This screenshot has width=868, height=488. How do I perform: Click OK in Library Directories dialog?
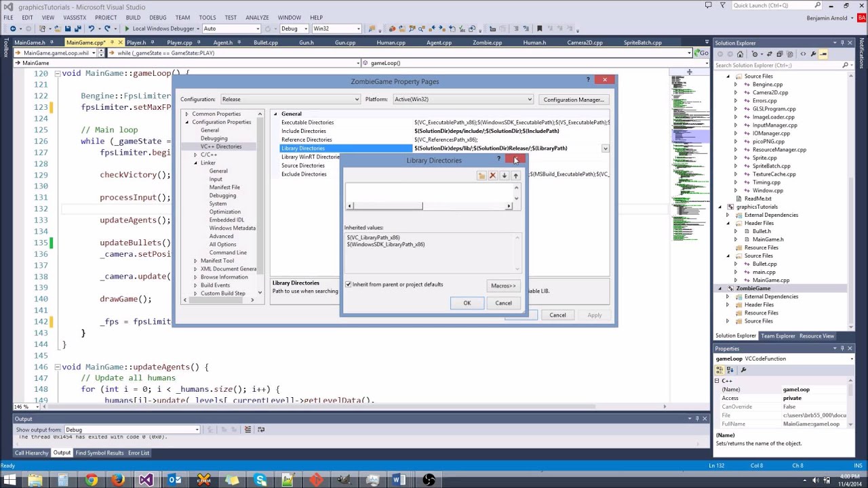point(467,303)
